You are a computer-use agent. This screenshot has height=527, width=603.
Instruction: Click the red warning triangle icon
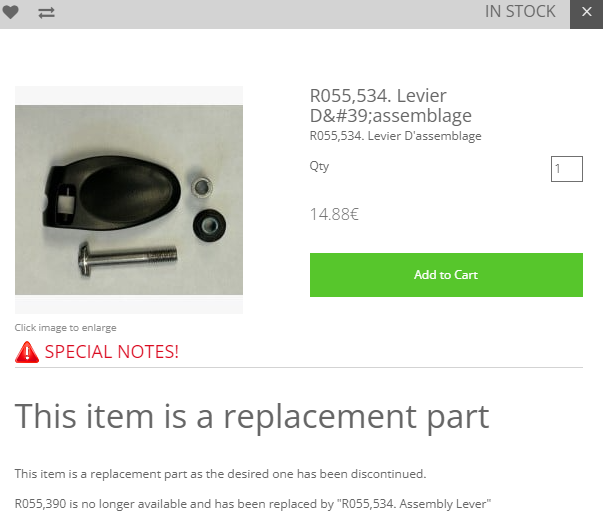(27, 352)
